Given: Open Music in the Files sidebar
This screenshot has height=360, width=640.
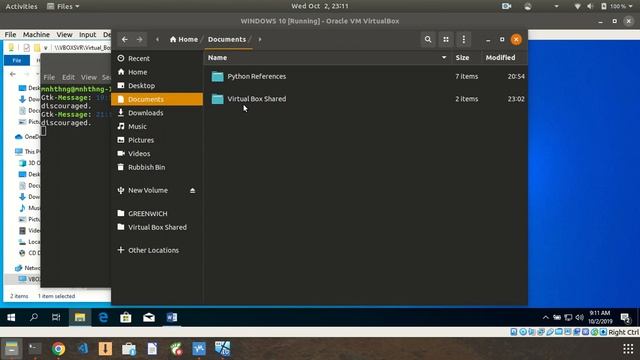Looking at the screenshot, I should click(157, 127).
